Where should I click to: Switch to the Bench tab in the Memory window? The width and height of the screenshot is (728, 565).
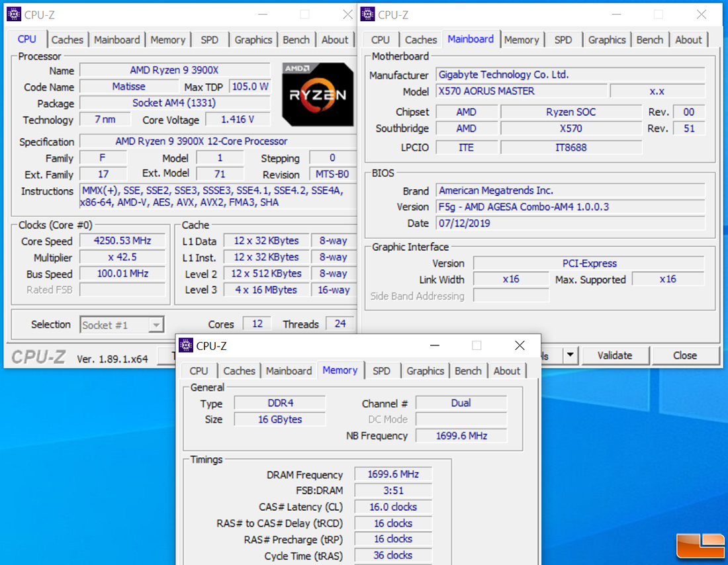[468, 371]
